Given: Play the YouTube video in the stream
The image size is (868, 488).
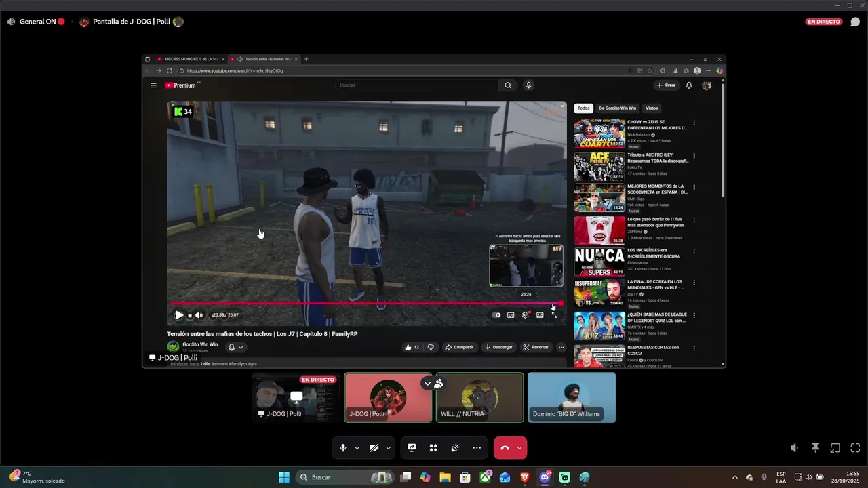Looking at the screenshot, I should (x=178, y=315).
